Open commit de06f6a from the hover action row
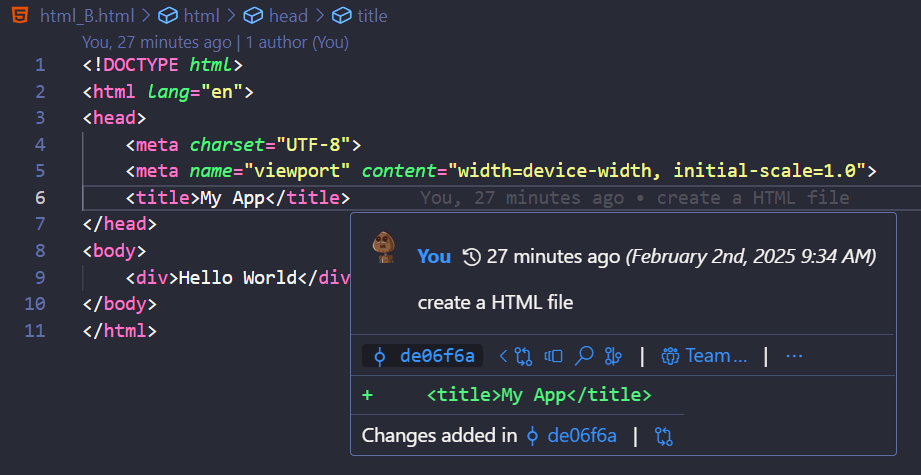 tap(423, 356)
